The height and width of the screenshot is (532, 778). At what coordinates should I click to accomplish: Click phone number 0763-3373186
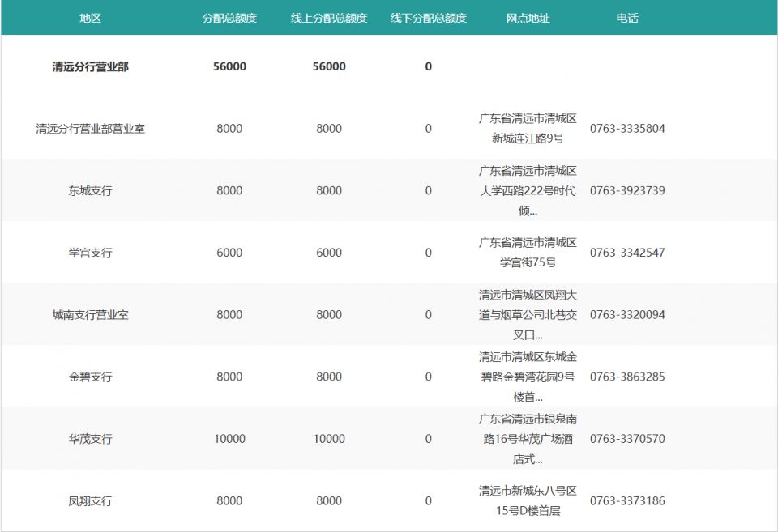click(x=626, y=501)
